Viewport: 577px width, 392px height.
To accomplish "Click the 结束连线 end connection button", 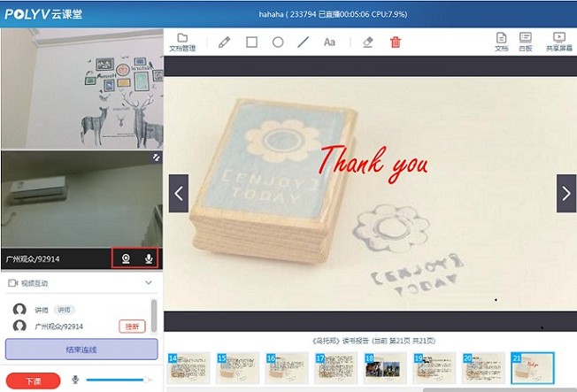I will click(x=81, y=349).
